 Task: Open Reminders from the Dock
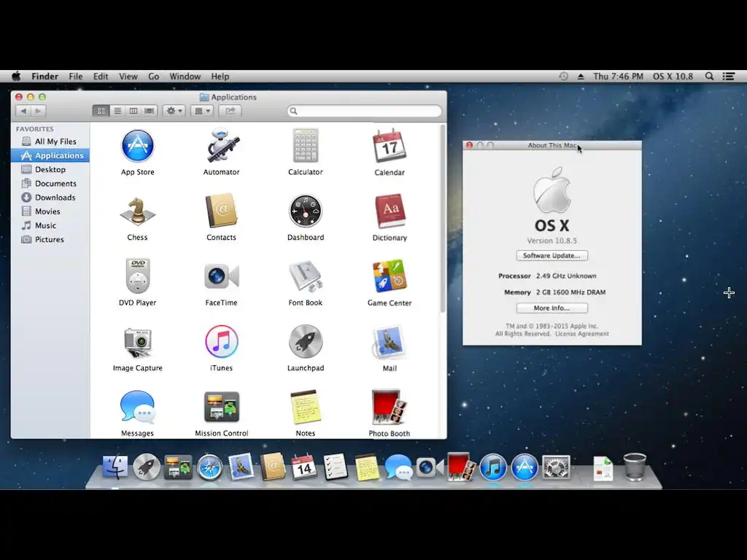[x=336, y=467]
